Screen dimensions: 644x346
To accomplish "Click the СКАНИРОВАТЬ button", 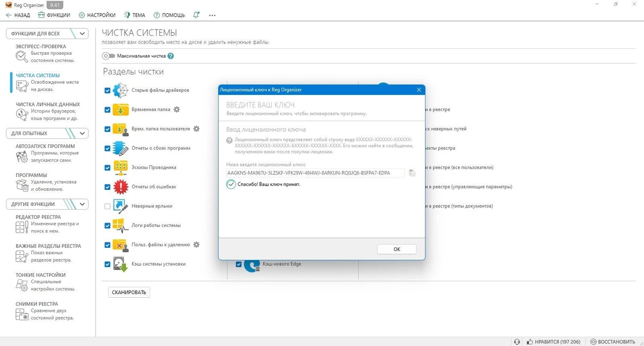I will (x=129, y=292).
